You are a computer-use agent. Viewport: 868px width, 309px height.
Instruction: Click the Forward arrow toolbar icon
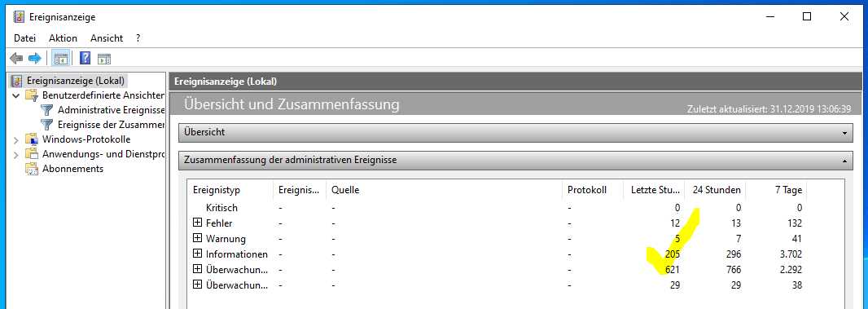click(35, 58)
